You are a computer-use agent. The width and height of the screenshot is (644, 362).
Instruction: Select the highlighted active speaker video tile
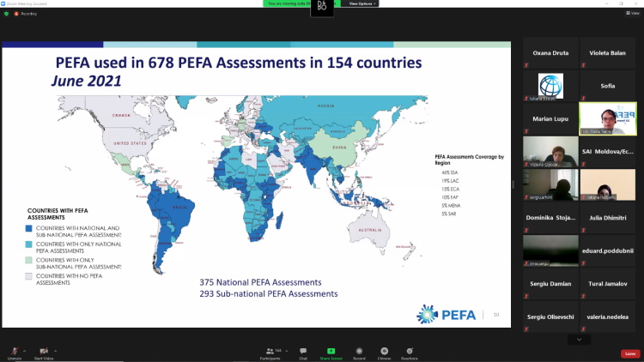click(608, 119)
